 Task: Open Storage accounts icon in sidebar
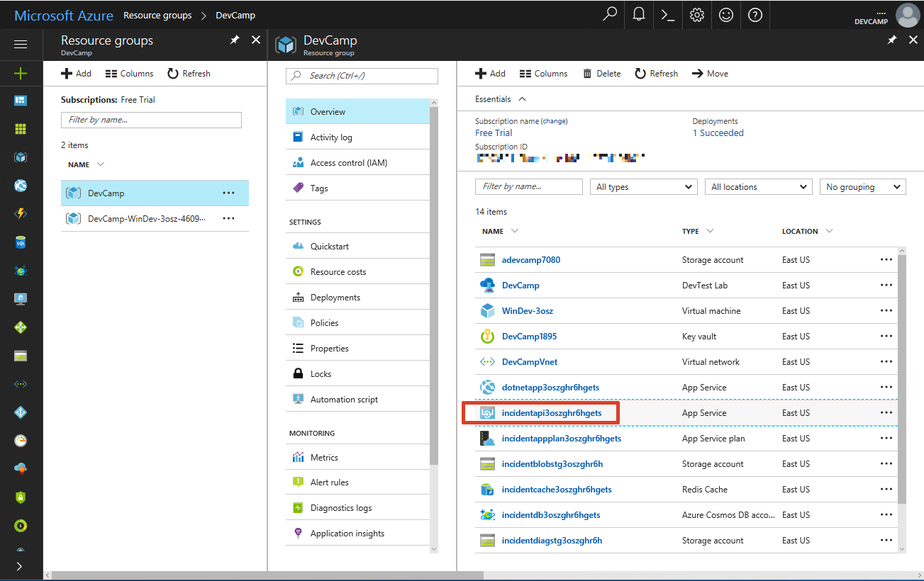tap(21, 356)
